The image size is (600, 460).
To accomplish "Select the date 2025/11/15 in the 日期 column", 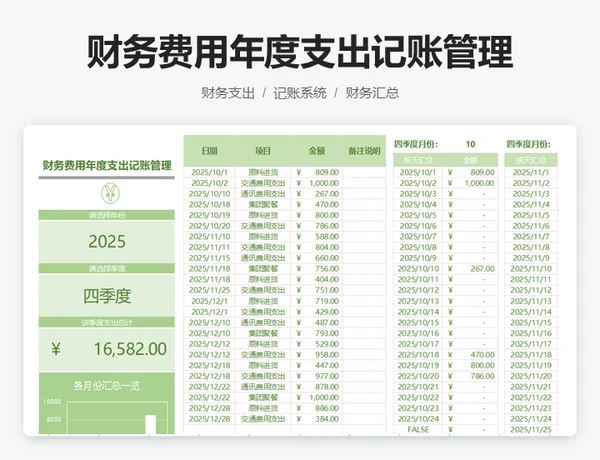I will click(x=210, y=258).
